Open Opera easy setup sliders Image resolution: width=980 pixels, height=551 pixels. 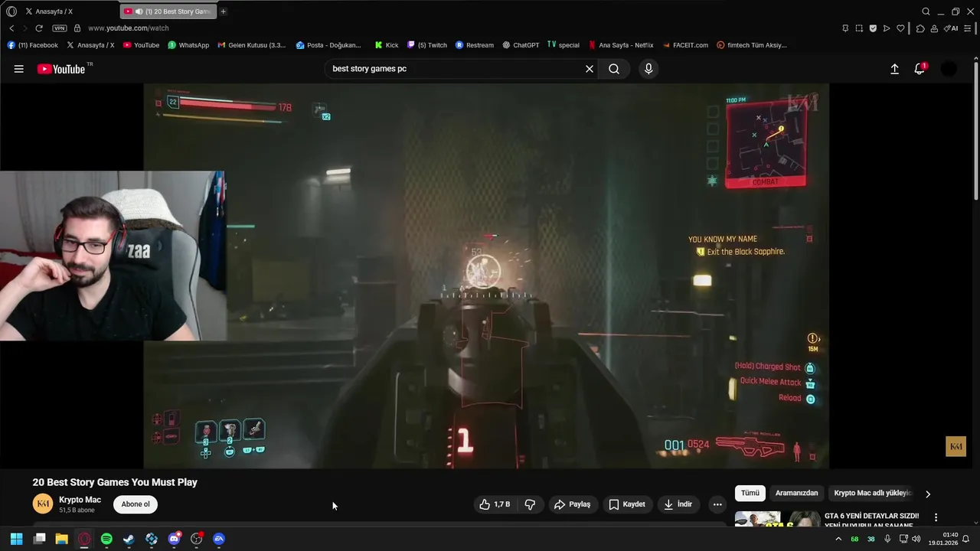[x=968, y=28]
